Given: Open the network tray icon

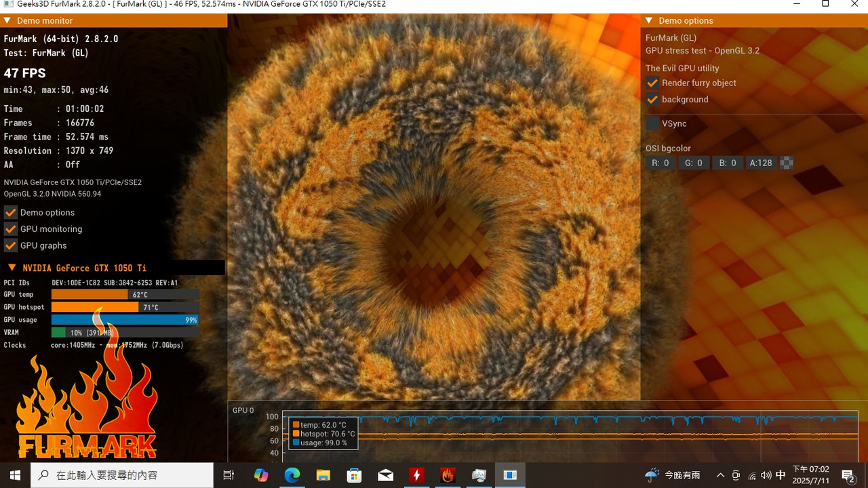Looking at the screenshot, I should (751, 475).
